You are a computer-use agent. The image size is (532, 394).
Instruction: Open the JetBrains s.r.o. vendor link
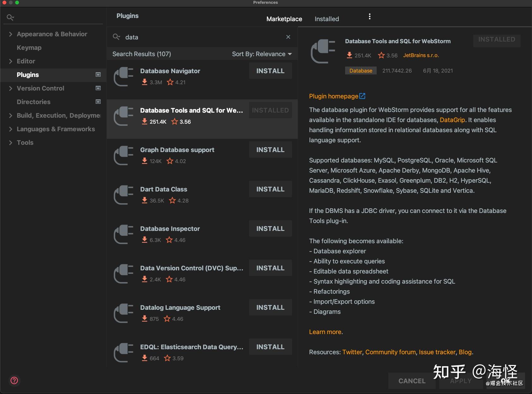(421, 55)
